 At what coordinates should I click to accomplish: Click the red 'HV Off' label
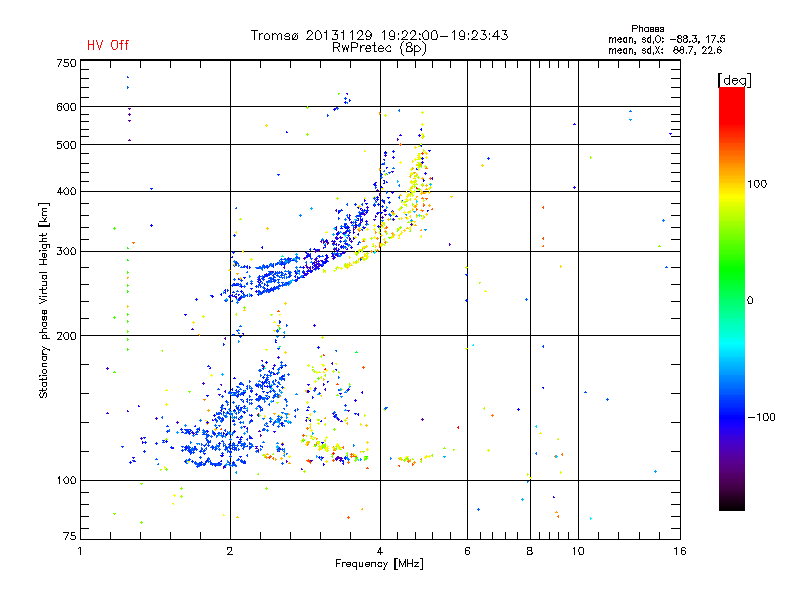tap(108, 45)
